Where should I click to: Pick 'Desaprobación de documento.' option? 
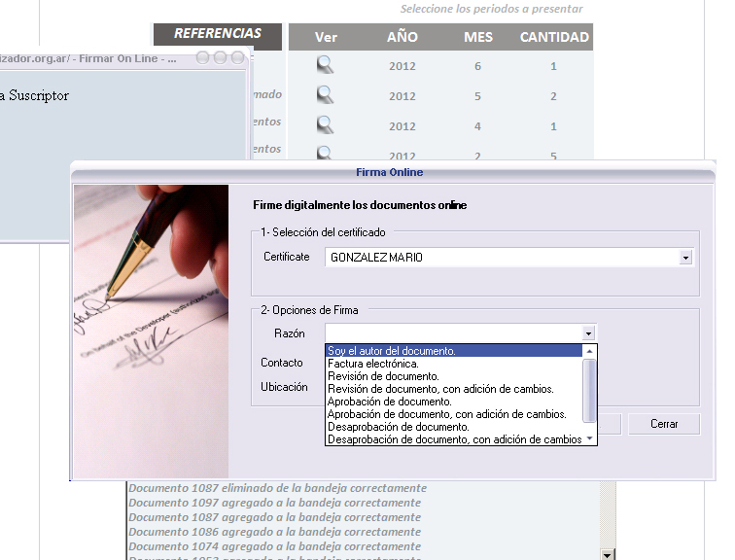pyautogui.click(x=399, y=427)
